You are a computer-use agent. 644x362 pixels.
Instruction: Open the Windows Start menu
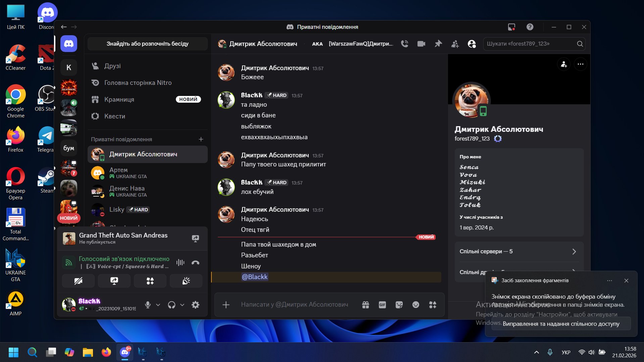[x=13, y=352]
